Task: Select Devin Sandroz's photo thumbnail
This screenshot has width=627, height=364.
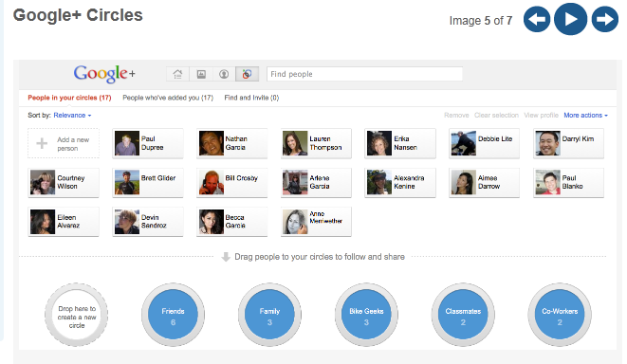Action: pos(127,222)
